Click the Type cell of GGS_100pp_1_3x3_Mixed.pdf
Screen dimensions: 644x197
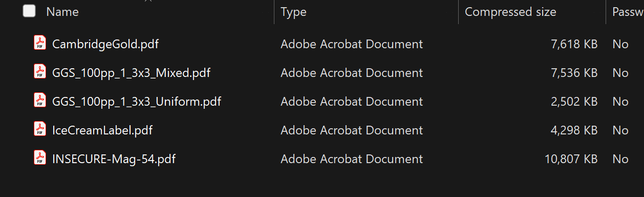point(352,73)
